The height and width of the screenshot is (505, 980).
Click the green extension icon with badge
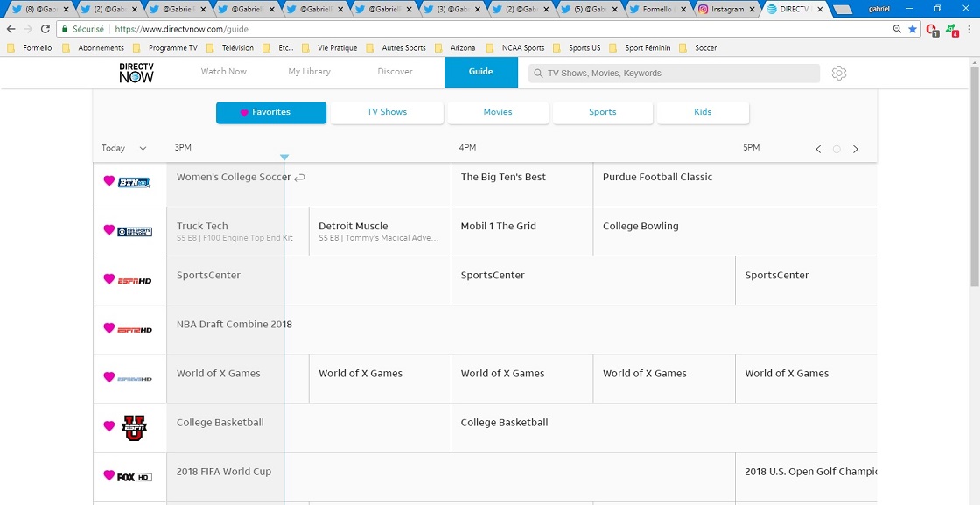point(951,30)
